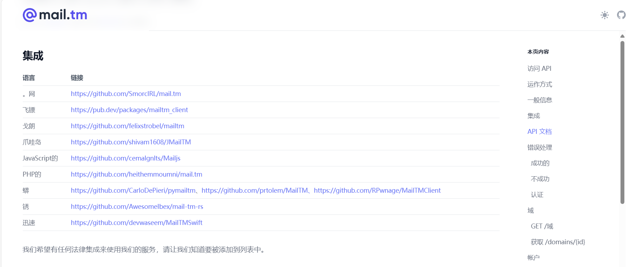Click the sidebar vertical scrollbar thumb
Image resolution: width=644 pixels, height=267 pixels.
tap(622, 122)
